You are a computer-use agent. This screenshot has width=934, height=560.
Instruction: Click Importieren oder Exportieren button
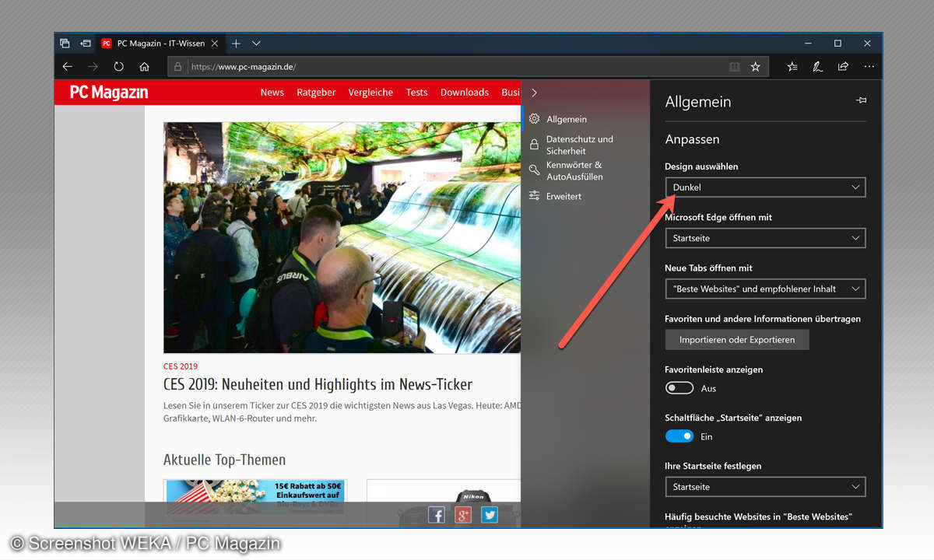tap(737, 340)
